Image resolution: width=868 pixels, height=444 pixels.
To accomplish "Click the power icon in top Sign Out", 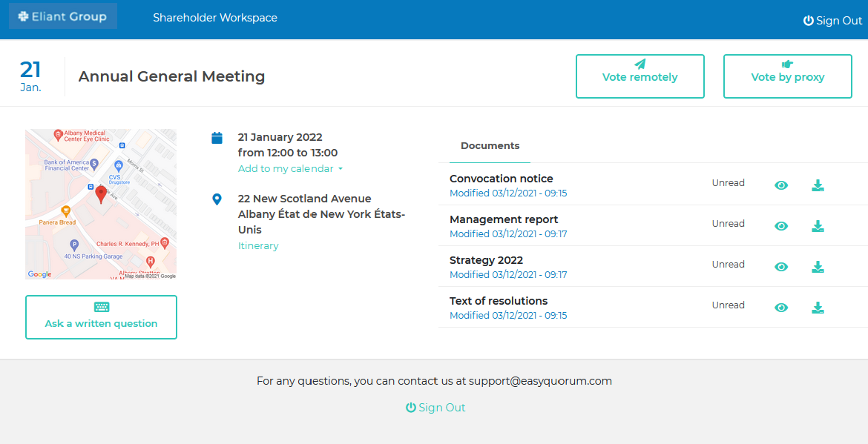I will pyautogui.click(x=809, y=21).
